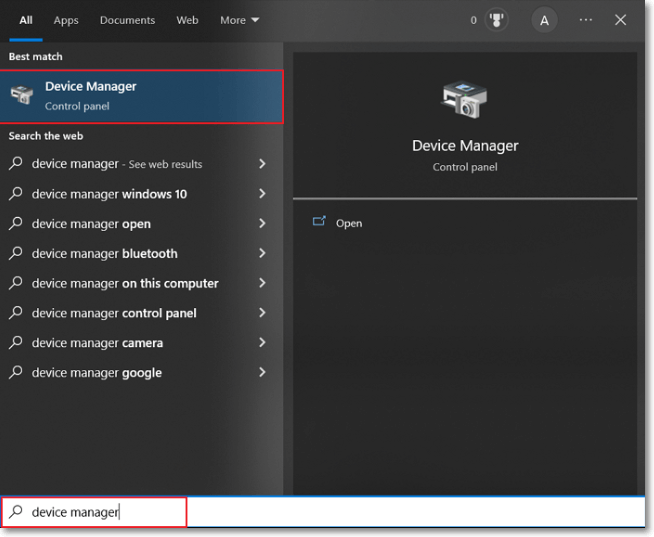Expand arrow for 'device manager control panel'

click(x=262, y=313)
